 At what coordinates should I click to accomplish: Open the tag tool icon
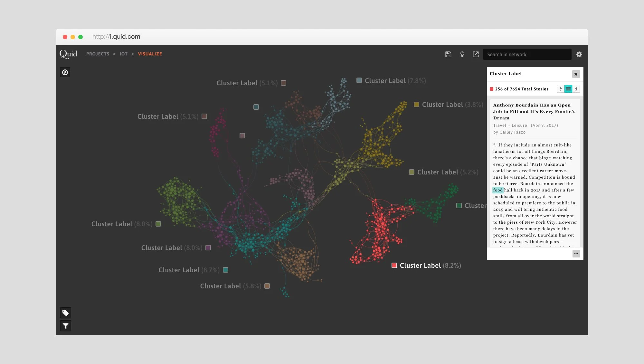[x=65, y=313]
